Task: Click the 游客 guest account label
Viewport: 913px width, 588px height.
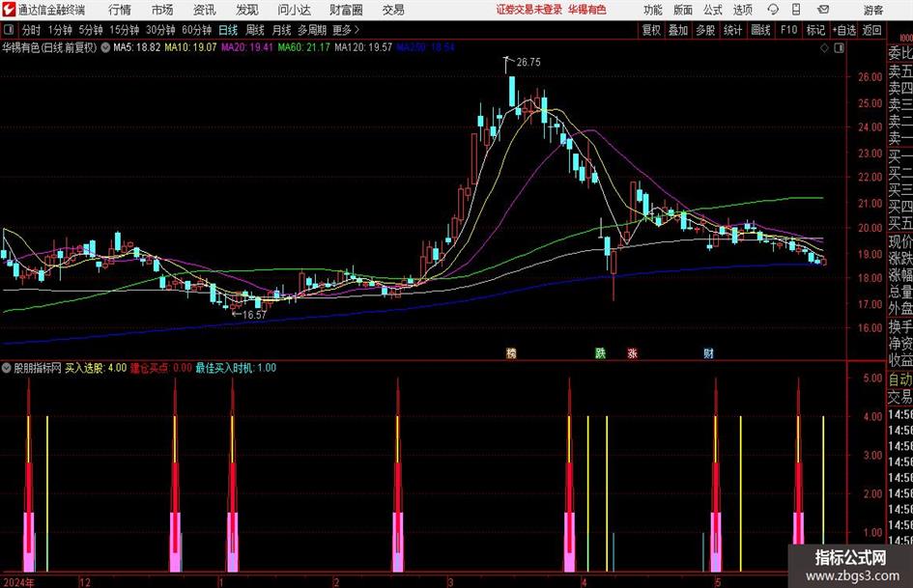Action: [x=872, y=10]
